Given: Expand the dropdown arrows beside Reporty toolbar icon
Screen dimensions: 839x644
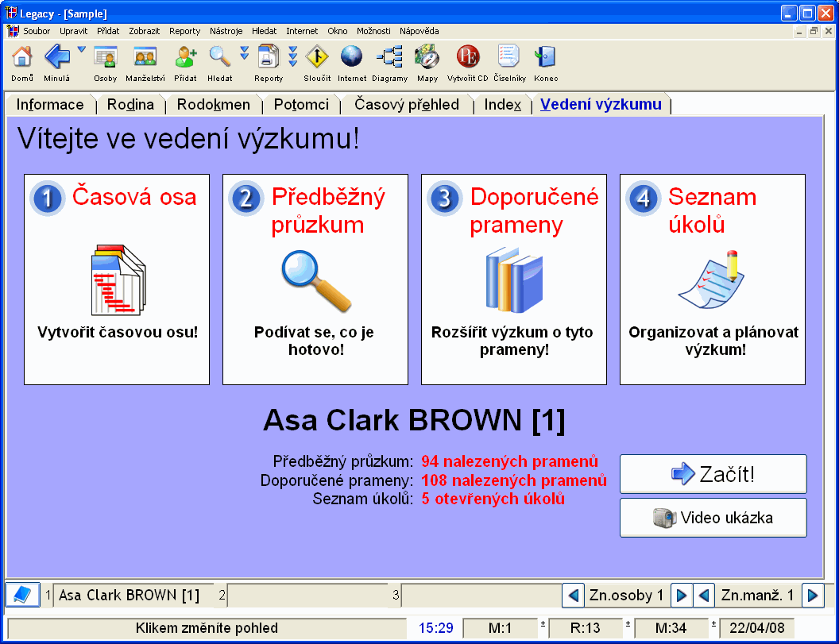Looking at the screenshot, I should click(x=292, y=56).
